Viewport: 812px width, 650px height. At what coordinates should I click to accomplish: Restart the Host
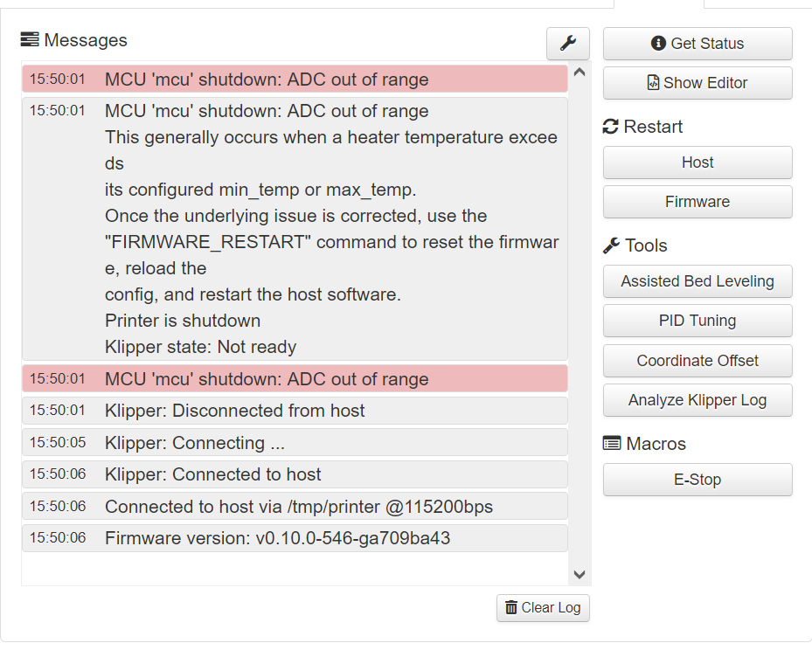point(697,162)
